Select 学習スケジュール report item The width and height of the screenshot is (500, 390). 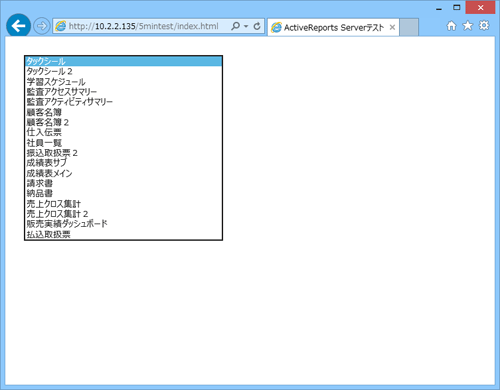[123, 82]
